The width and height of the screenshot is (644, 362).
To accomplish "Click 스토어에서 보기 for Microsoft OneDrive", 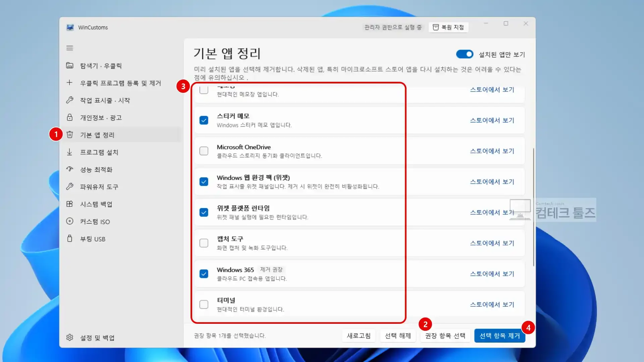I will point(492,151).
